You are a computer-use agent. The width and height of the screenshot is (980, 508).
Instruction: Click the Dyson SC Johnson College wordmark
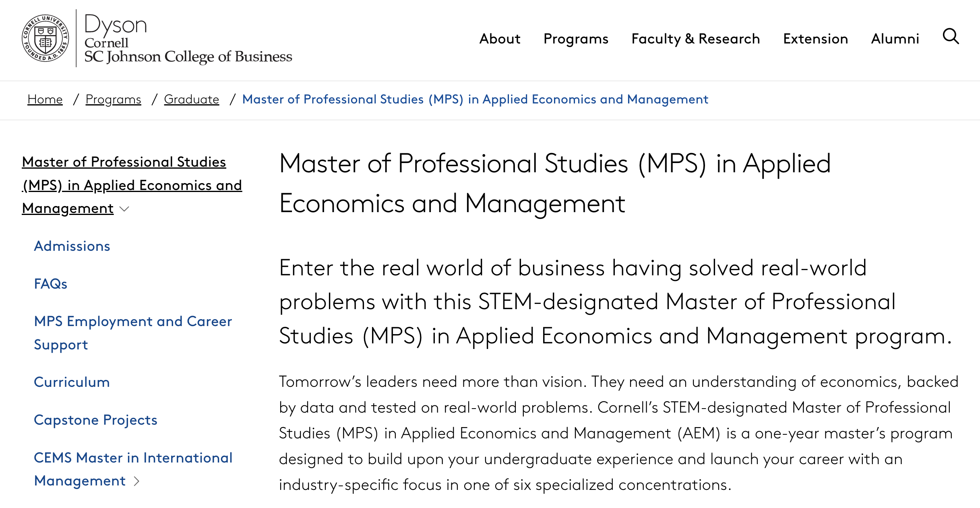tap(188, 38)
